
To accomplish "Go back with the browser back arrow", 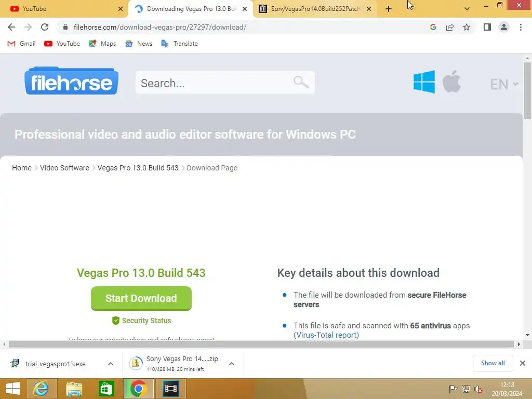I will [x=11, y=27].
